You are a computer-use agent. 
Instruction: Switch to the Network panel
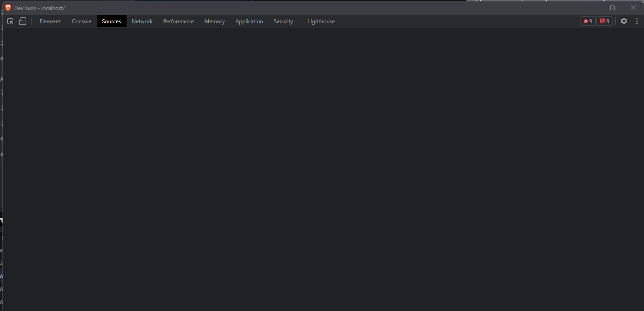point(142,21)
